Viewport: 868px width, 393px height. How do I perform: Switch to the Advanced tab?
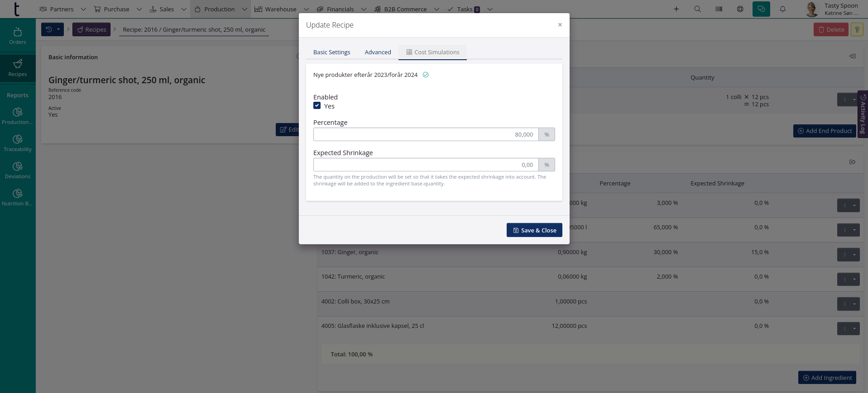pyautogui.click(x=378, y=52)
